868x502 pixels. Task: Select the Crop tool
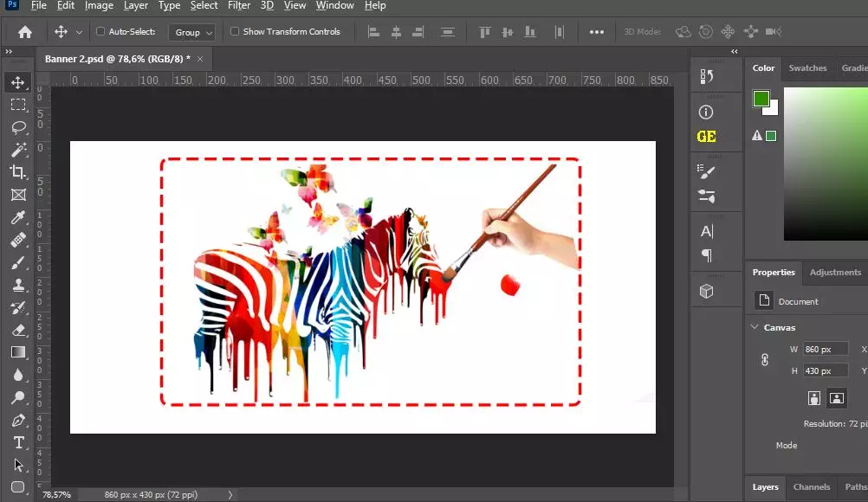coord(19,172)
